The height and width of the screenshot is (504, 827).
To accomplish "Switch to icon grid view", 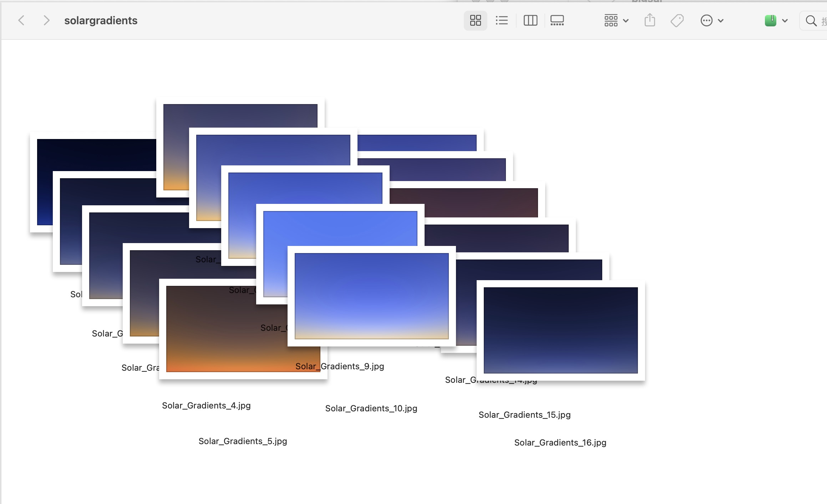I will 475,20.
